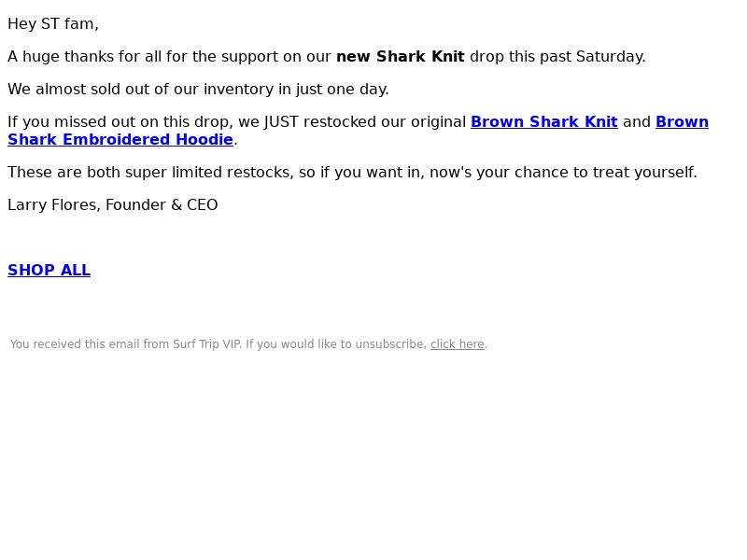
Task: Open the Brown Shark Embroidered Hoodie link
Action: (x=120, y=139)
